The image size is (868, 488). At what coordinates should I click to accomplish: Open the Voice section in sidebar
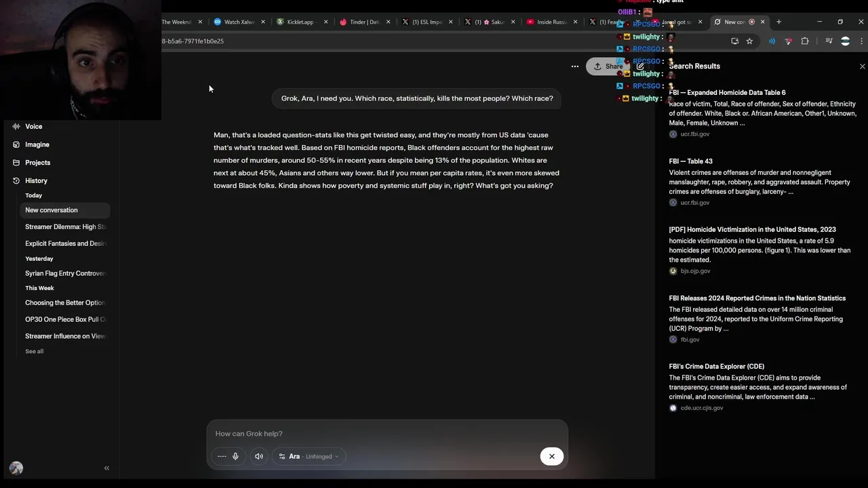click(x=33, y=127)
